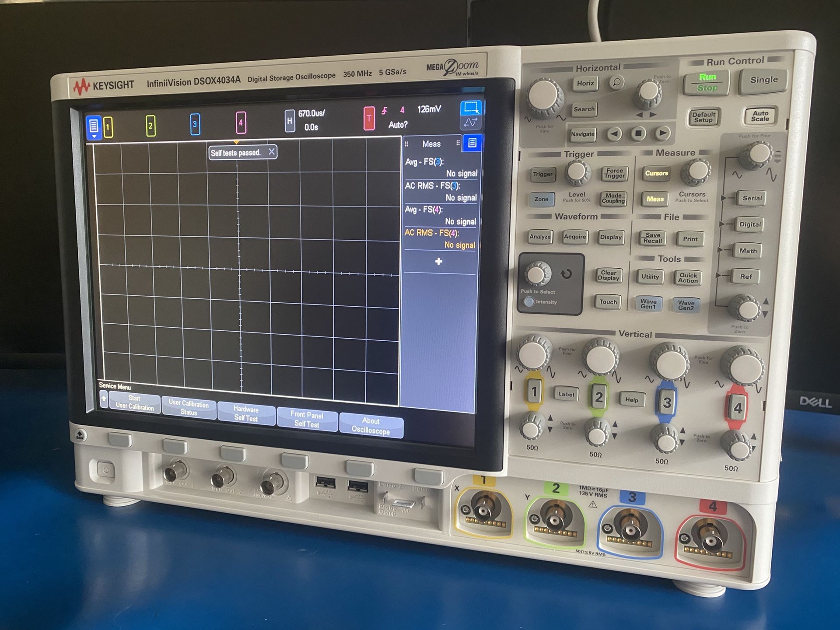
Task: Go back with Service Menu up arrow
Action: coord(104,399)
